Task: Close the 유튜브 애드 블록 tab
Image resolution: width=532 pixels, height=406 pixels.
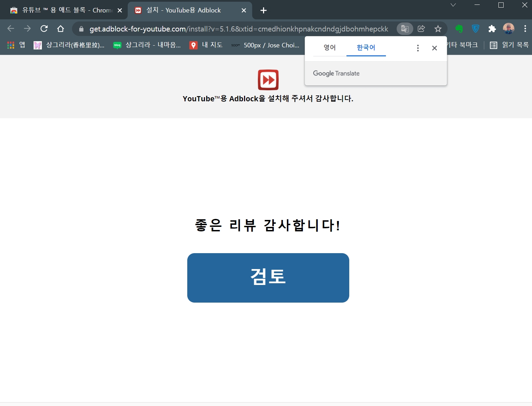Action: (120, 10)
